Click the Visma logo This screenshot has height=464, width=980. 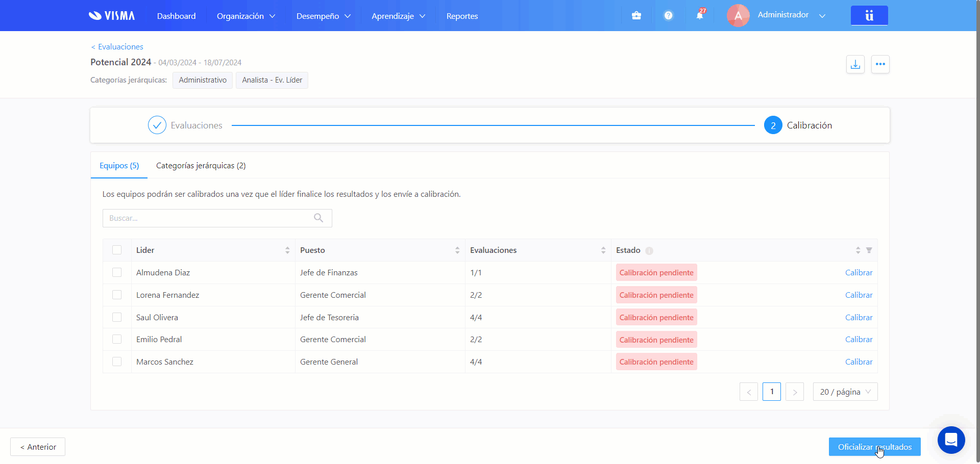click(x=112, y=16)
